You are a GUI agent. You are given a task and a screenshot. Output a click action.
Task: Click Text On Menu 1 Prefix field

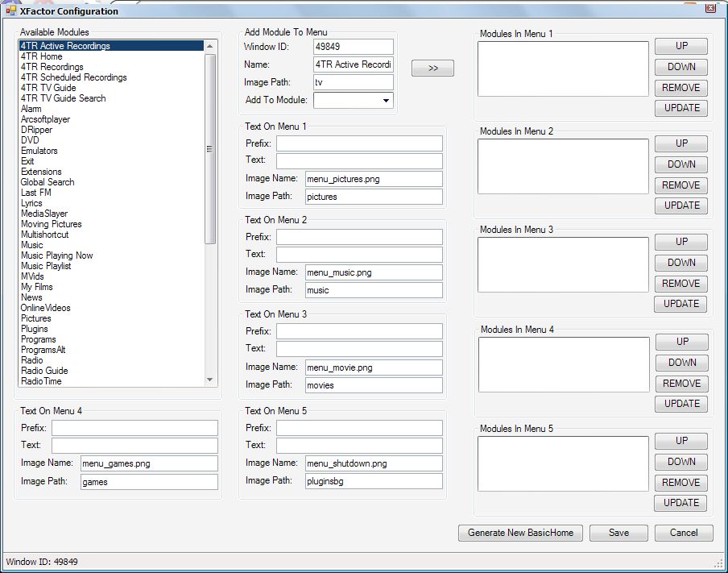(359, 143)
